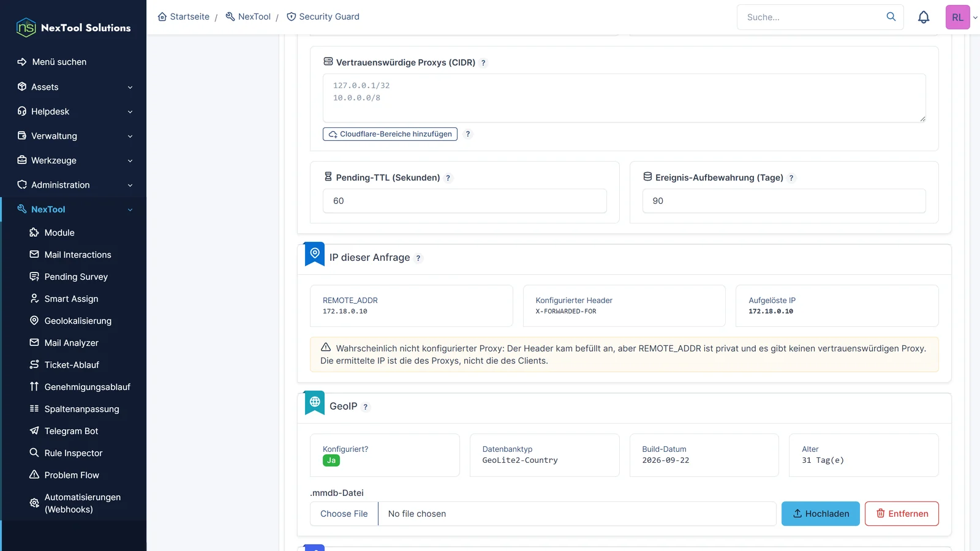Expand the Werkzeuge menu
Screen dimensions: 980x551
75,160
